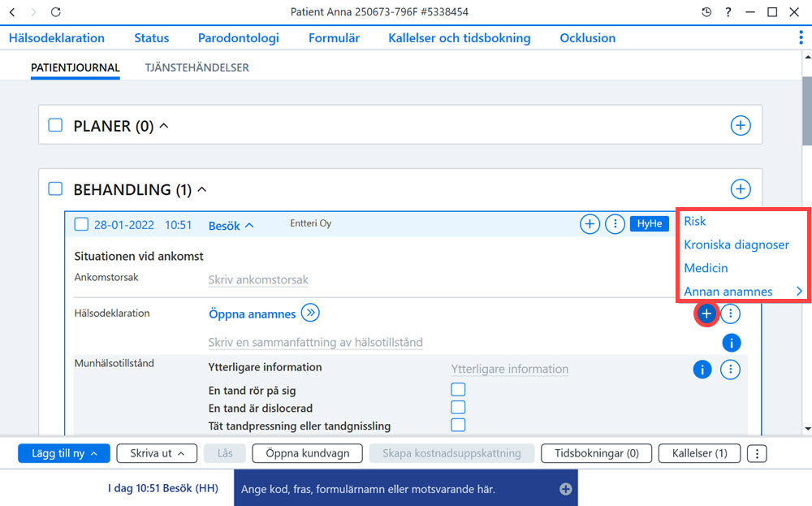This screenshot has width=812, height=506.
Task: Collapse the Besök visit chevron
Action: pos(249,226)
